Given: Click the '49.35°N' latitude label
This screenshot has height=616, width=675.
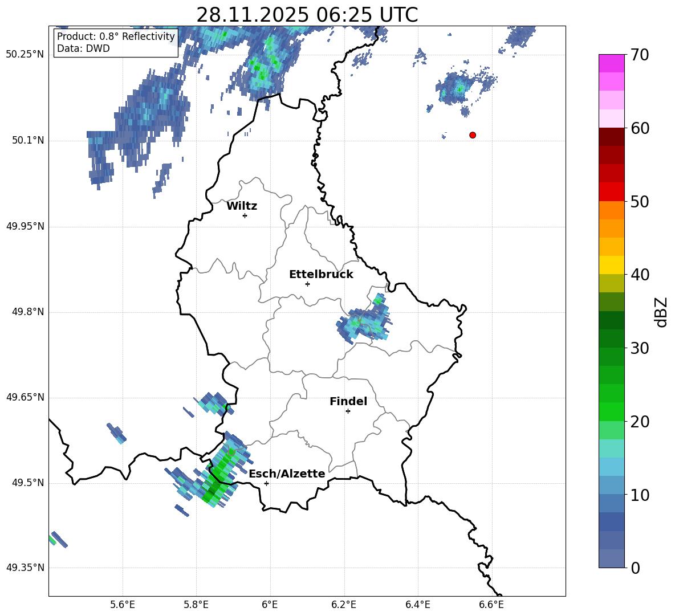Looking at the screenshot, I should 25,568.
